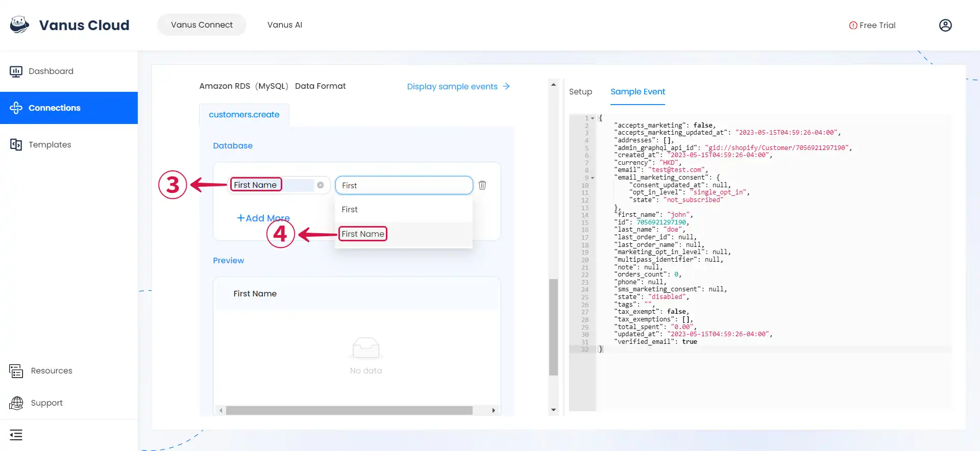Open the Sample Event tab
Image resolution: width=980 pixels, height=451 pixels.
coord(638,92)
